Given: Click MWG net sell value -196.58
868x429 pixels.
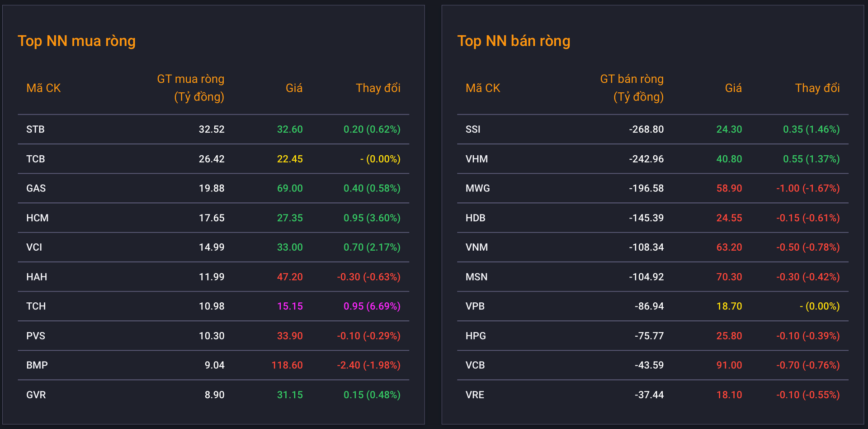Looking at the screenshot, I should pos(646,188).
